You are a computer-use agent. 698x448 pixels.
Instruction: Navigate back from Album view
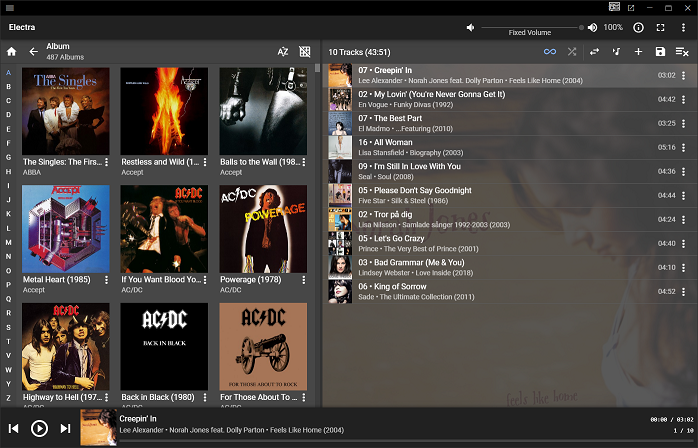point(33,52)
